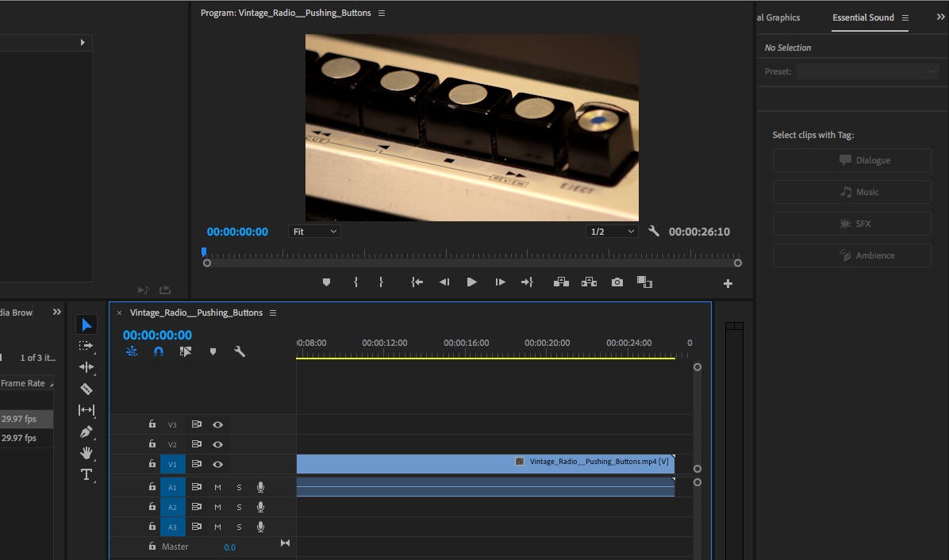
Task: Click the Lift button
Action: 561,282
